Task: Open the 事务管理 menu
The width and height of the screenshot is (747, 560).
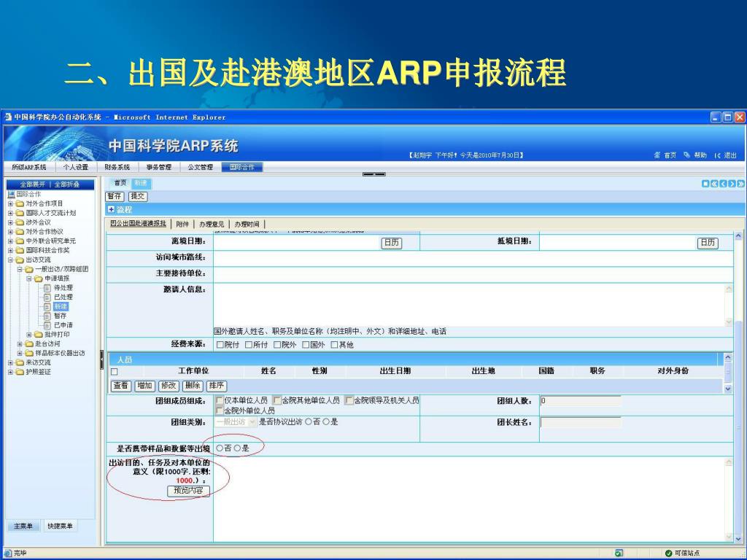Action: [158, 167]
